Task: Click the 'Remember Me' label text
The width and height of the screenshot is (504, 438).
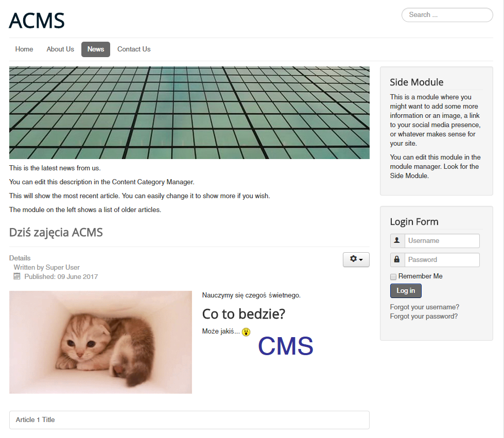Action: click(420, 276)
